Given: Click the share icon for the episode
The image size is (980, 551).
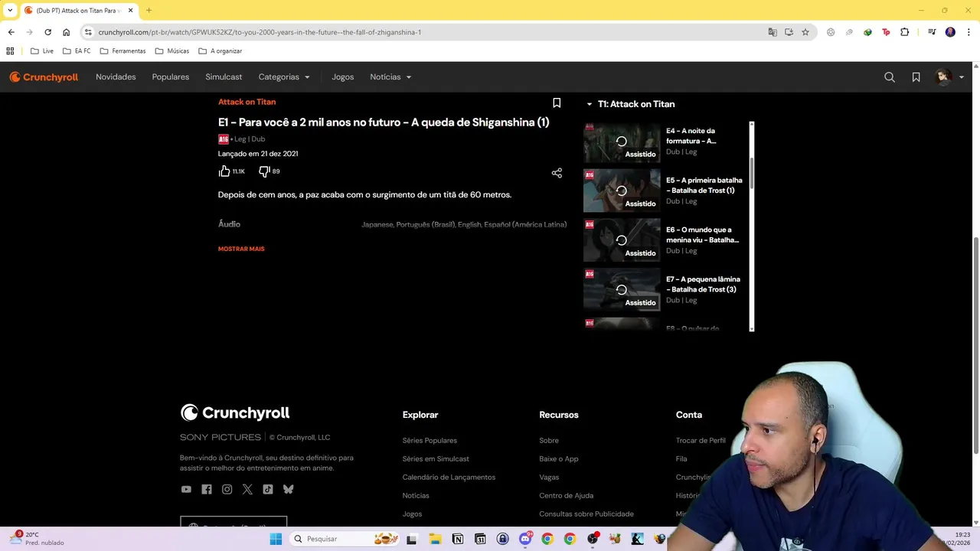Looking at the screenshot, I should click(x=557, y=173).
